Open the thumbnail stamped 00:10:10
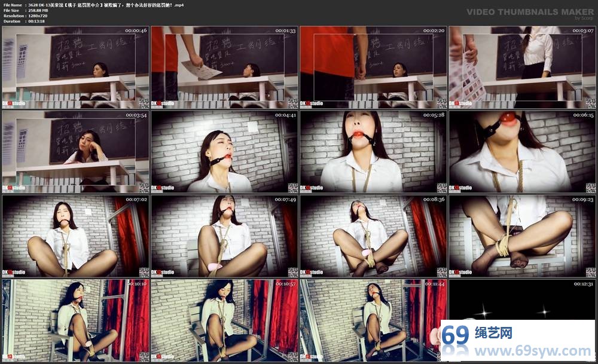598x364 pixels. pyautogui.click(x=75, y=320)
